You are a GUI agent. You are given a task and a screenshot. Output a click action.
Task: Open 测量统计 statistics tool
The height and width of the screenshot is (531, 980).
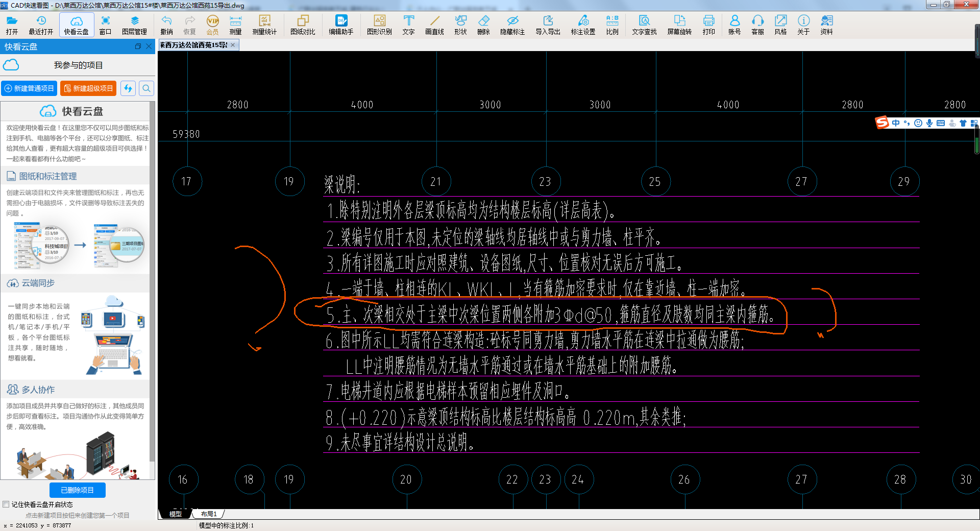264,25
